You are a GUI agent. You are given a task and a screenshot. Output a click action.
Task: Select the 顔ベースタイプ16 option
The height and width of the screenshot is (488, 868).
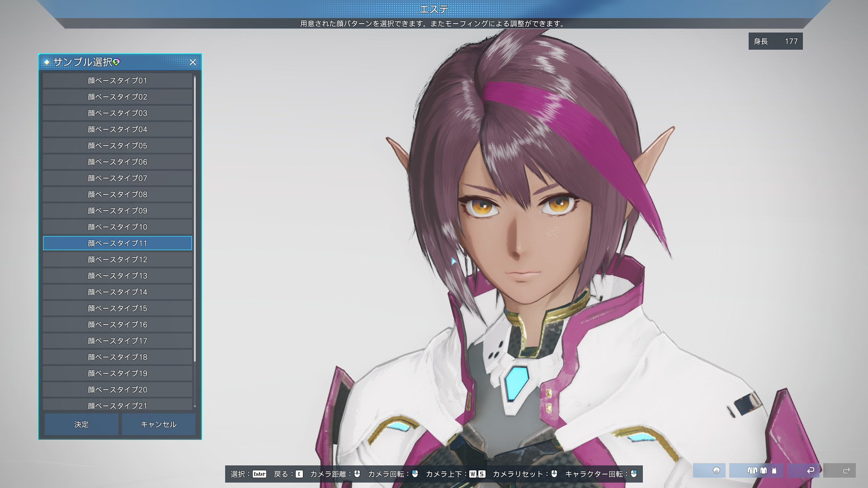(118, 324)
